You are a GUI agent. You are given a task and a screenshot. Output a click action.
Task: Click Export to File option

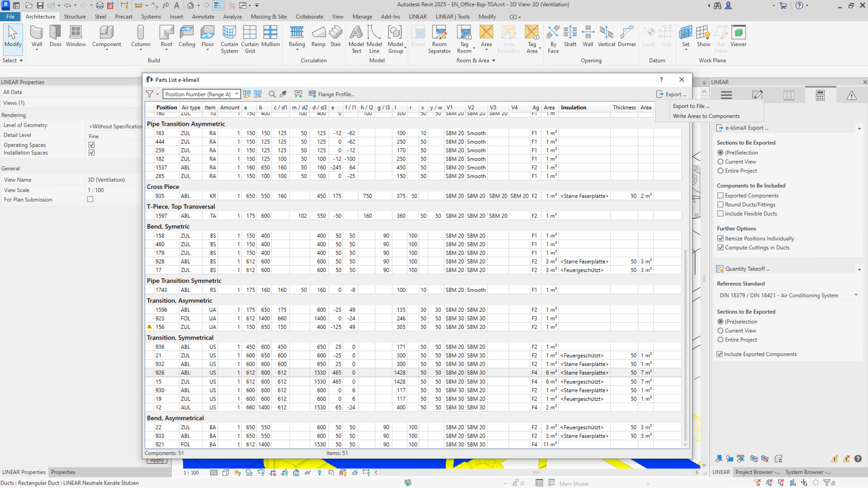[x=691, y=106]
